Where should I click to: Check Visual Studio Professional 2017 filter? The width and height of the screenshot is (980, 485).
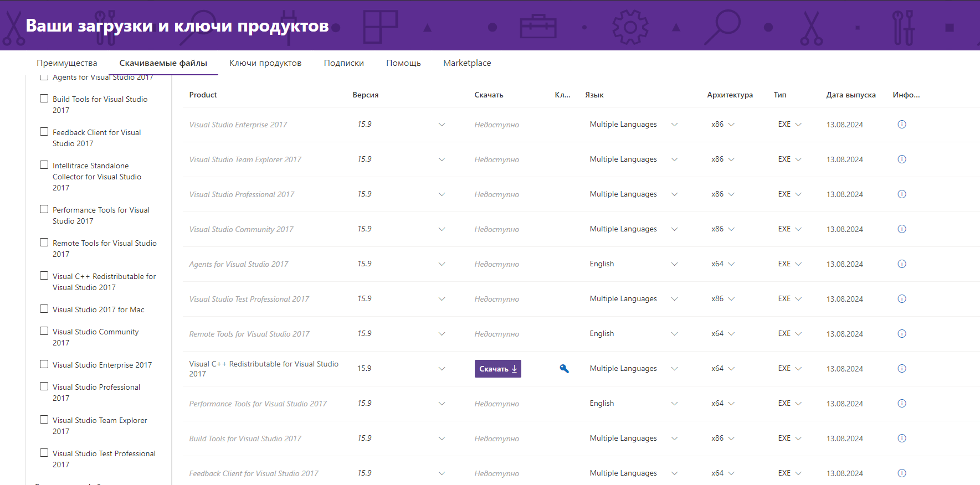click(44, 386)
